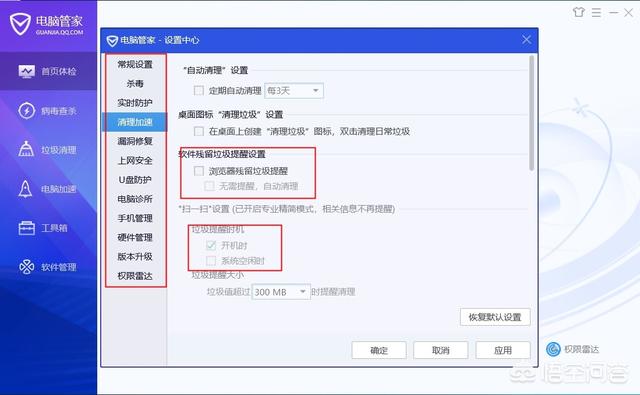Open the 每3天 frequency dropdown
The width and height of the screenshot is (640, 395).
tap(294, 91)
